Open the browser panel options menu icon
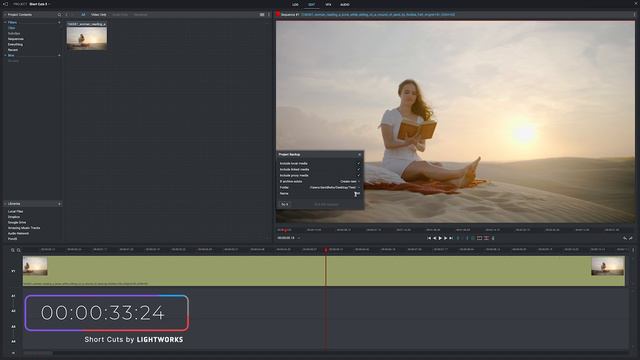The image size is (640, 360). coord(269,15)
